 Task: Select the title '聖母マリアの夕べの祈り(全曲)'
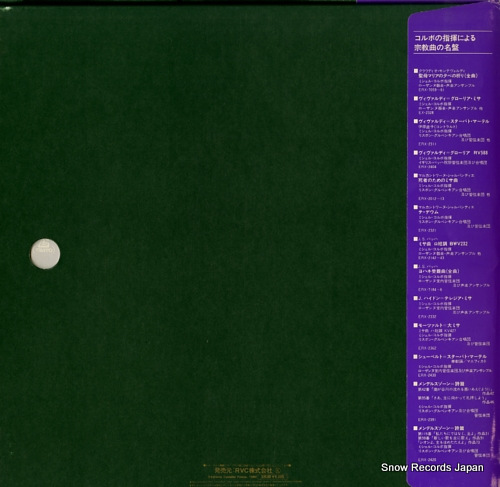point(448,76)
